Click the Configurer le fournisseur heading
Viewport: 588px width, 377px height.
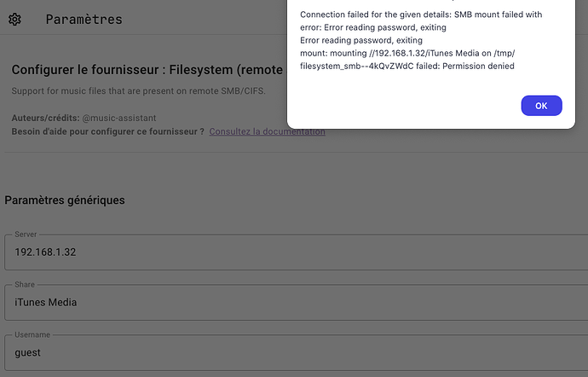(147, 70)
